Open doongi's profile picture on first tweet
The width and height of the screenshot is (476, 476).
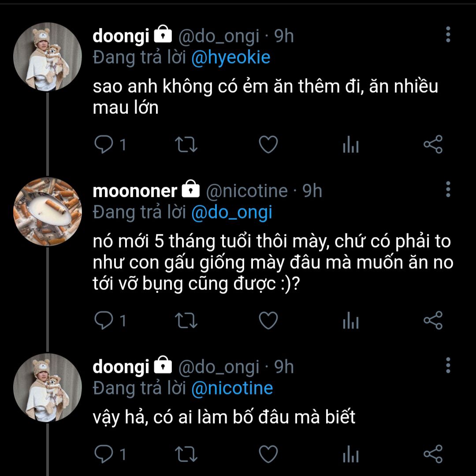click(x=48, y=57)
